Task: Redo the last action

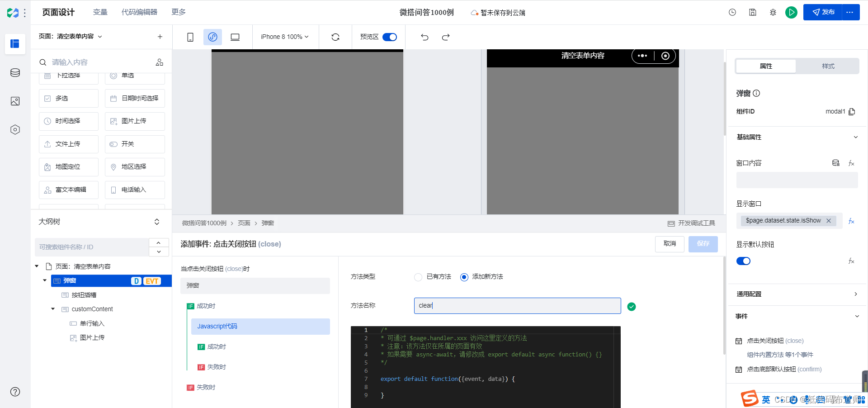Action: (446, 37)
